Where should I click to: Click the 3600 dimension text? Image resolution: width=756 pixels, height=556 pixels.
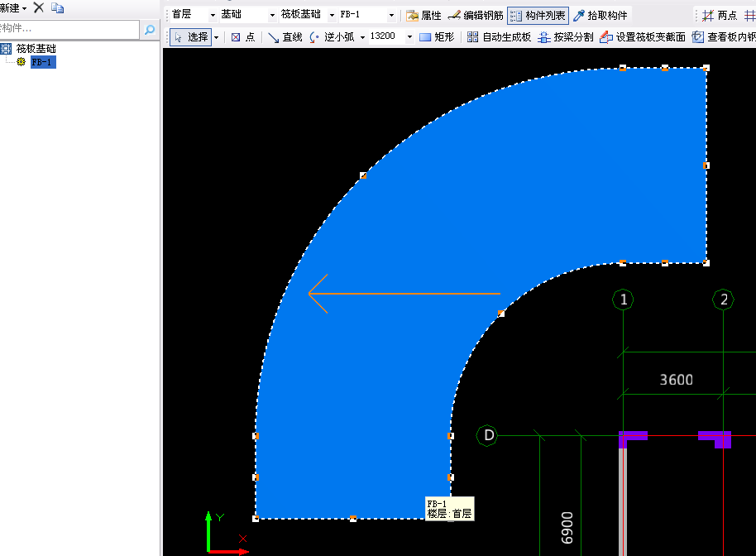(676, 380)
